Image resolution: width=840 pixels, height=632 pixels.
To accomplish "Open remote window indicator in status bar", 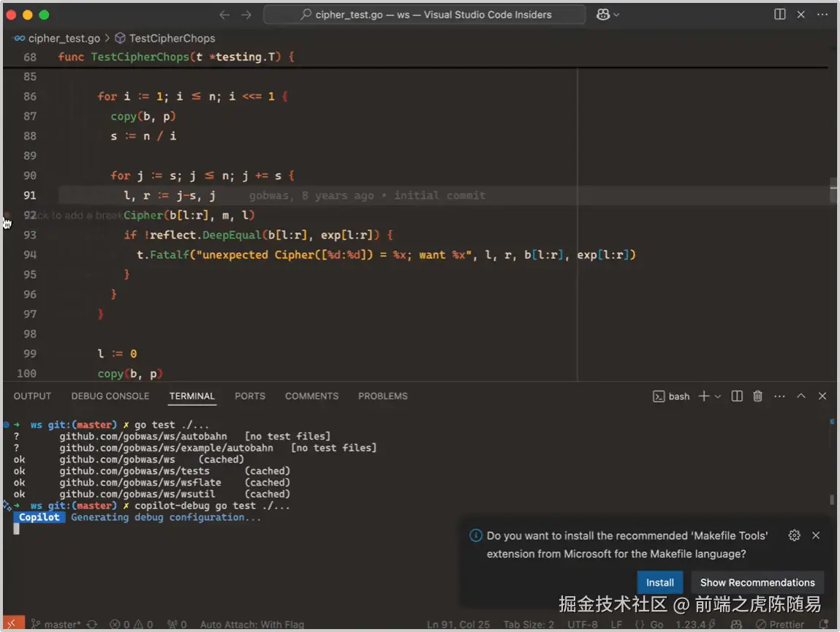I will coord(13,623).
